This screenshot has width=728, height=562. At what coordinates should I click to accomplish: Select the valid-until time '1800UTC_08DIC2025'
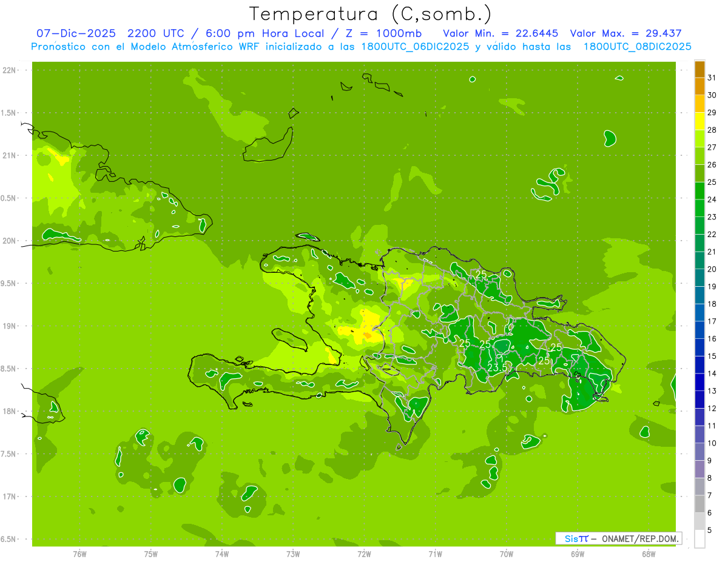tap(637, 47)
